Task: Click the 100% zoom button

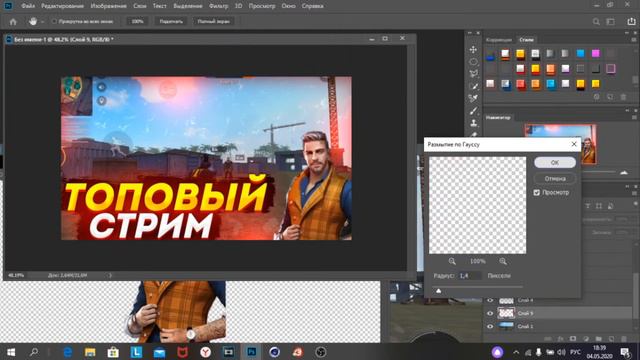Action: pyautogui.click(x=138, y=21)
